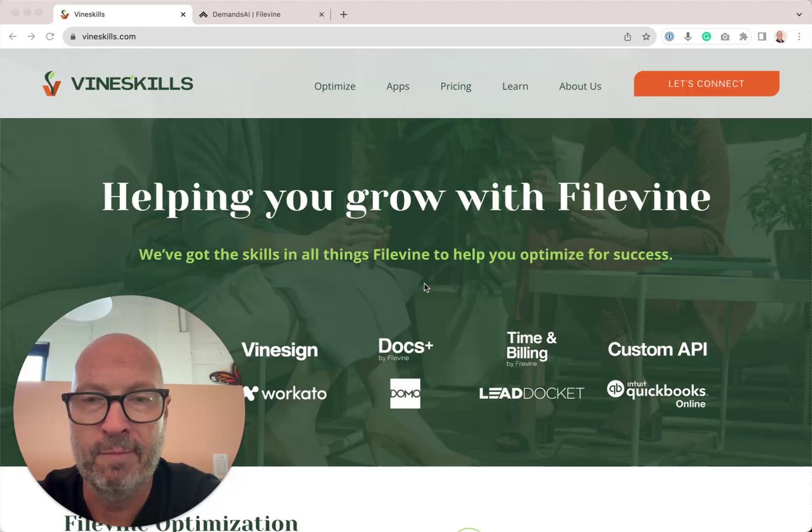Click the 1Password extension icon
Viewport: 812px width, 532px height.
[x=669, y=37]
